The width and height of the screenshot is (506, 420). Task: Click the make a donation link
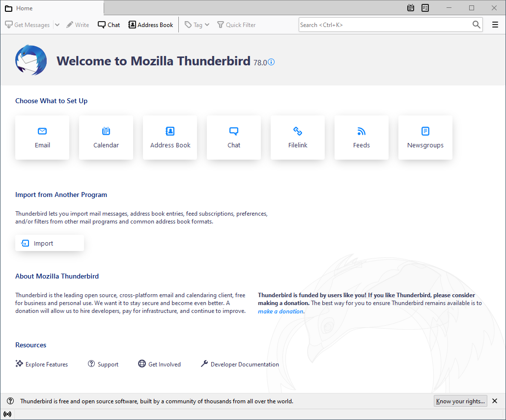(280, 311)
